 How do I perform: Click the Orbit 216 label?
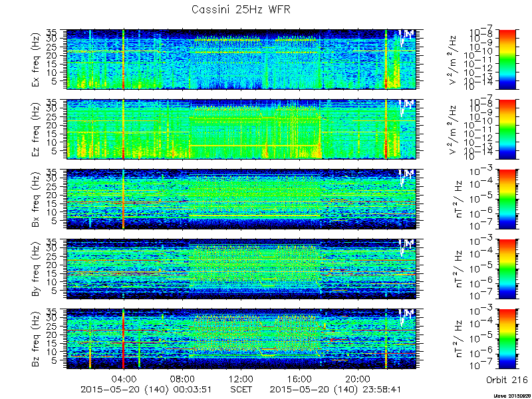click(507, 379)
